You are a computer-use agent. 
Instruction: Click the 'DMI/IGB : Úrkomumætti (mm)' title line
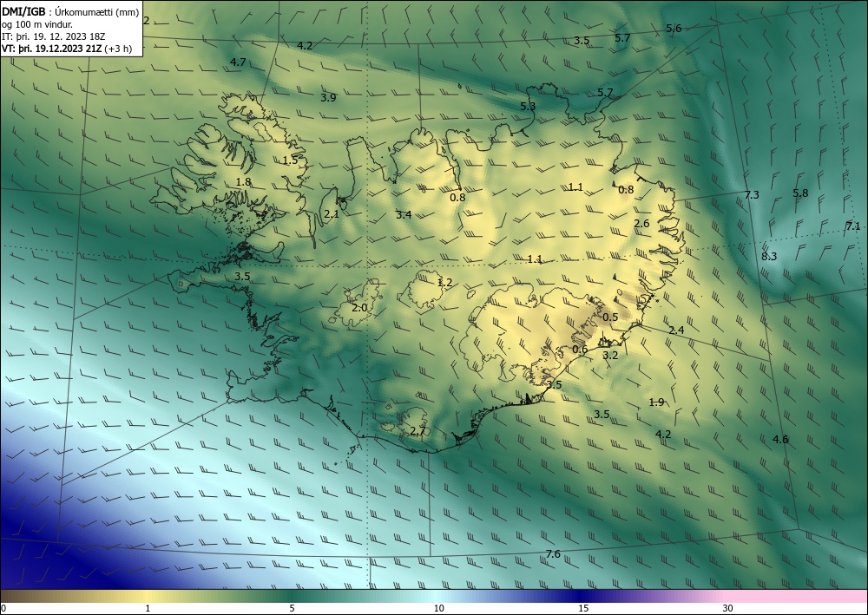pyautogui.click(x=70, y=12)
